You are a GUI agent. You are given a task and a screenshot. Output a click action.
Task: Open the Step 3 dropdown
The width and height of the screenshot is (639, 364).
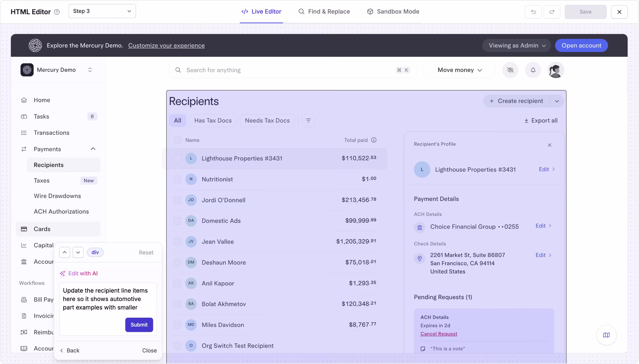[102, 11]
